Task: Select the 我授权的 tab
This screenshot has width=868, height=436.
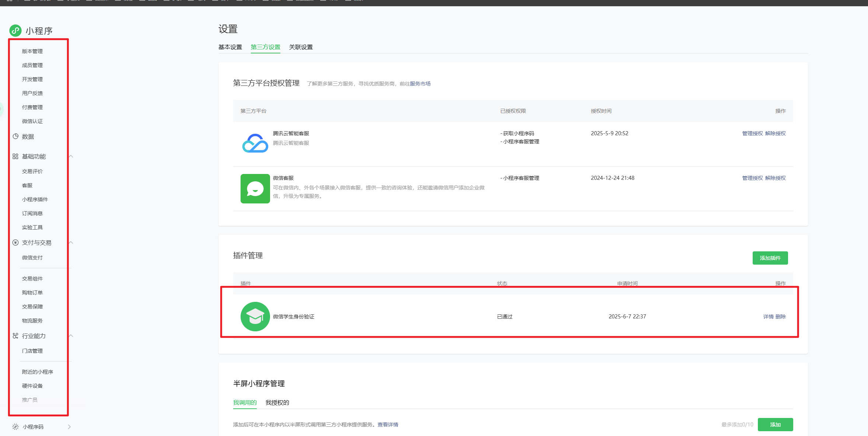Action: 277,402
